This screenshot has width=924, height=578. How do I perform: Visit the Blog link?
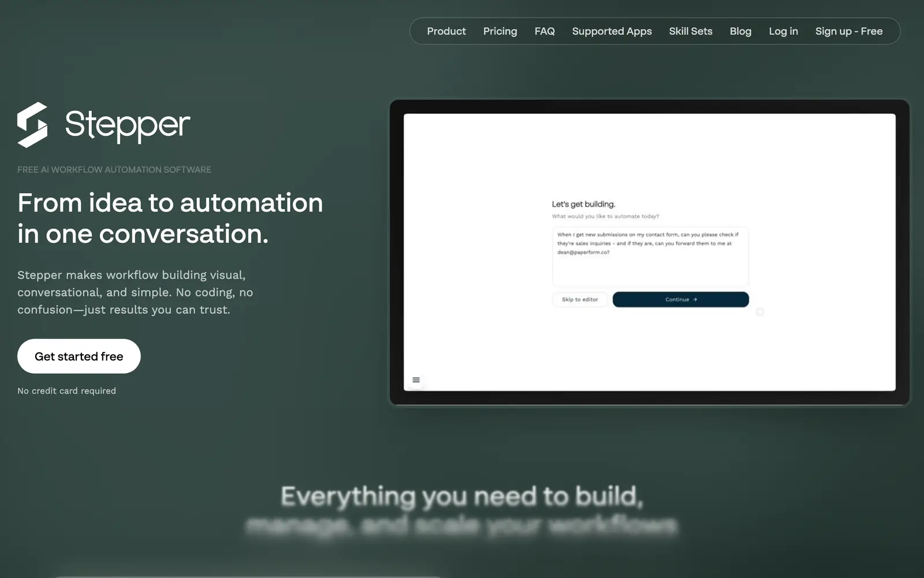pyautogui.click(x=740, y=31)
